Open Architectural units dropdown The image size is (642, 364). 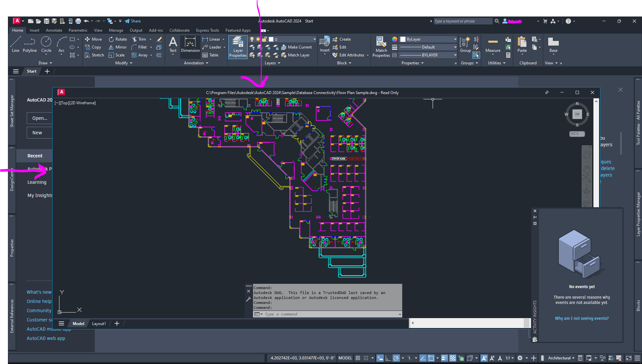[x=561, y=358]
